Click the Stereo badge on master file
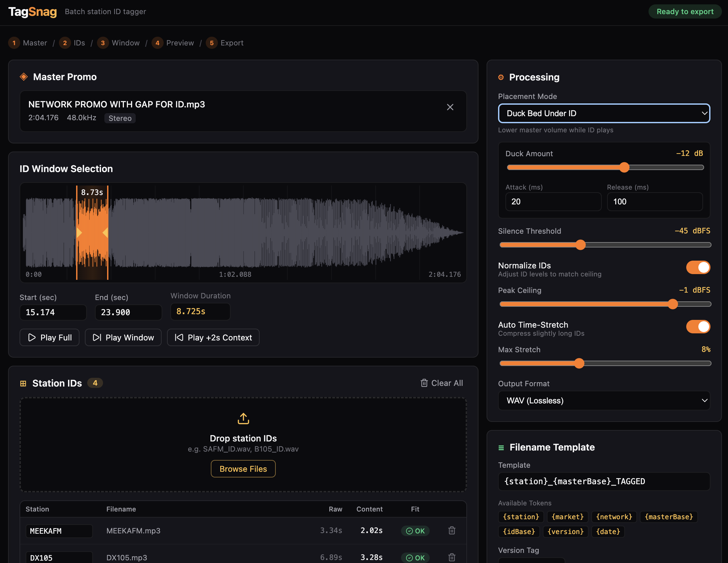 tap(120, 118)
